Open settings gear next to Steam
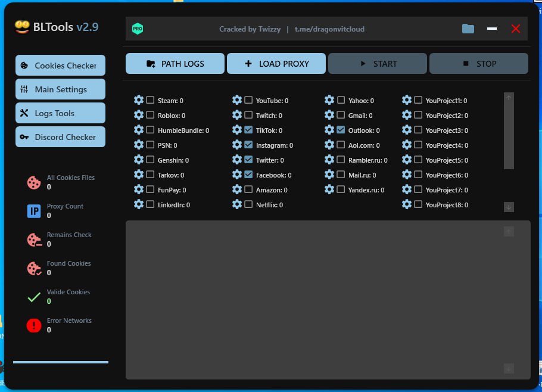This screenshot has height=392, width=542. point(139,100)
